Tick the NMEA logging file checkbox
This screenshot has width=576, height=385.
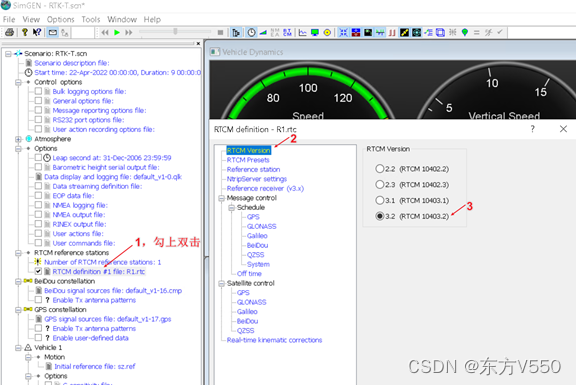click(38, 205)
